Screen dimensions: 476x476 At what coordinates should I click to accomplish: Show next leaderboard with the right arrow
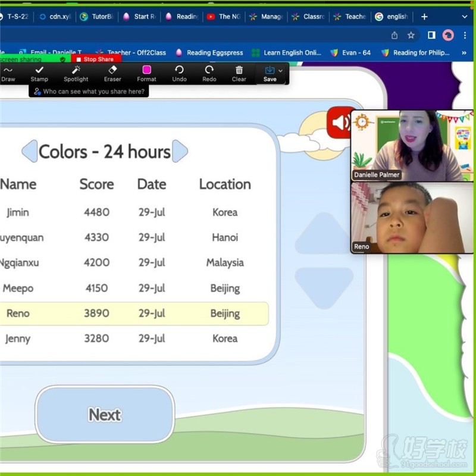180,151
